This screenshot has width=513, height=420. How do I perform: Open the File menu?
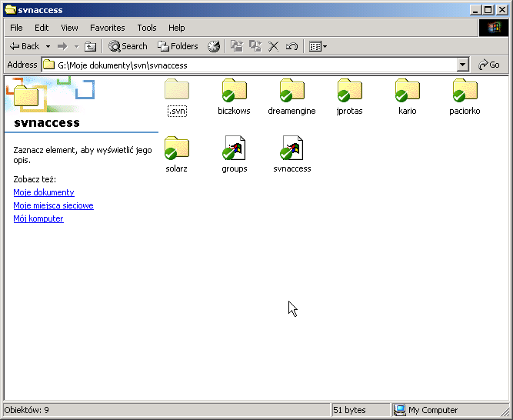pyautogui.click(x=16, y=28)
